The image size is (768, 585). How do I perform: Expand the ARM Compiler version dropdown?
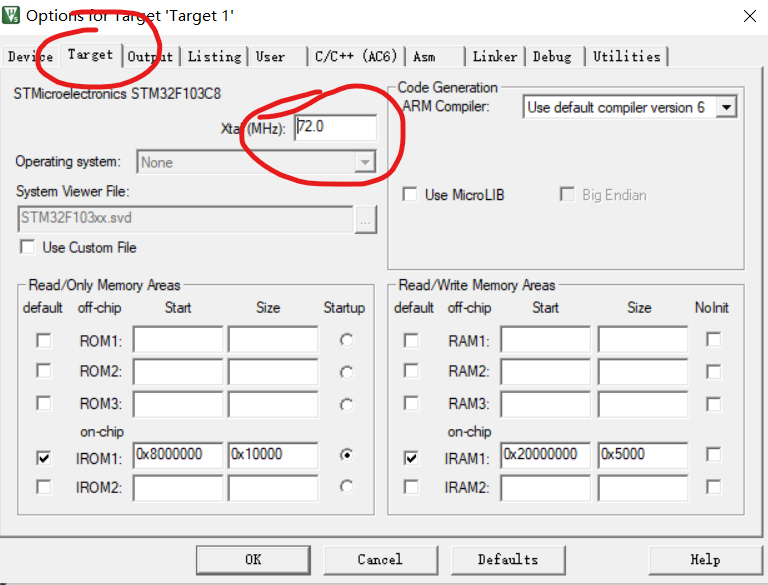point(726,107)
